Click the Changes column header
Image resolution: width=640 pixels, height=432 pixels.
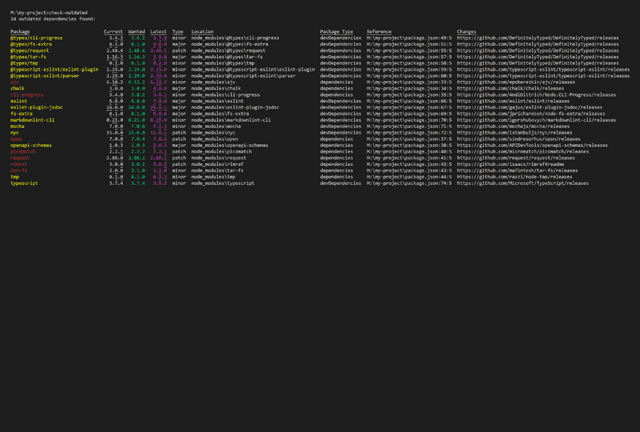[x=467, y=31]
